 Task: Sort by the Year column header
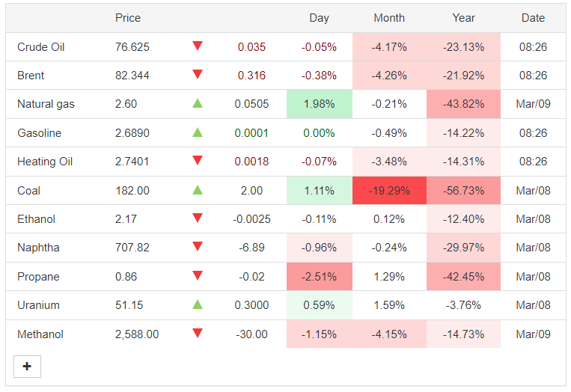click(x=463, y=18)
